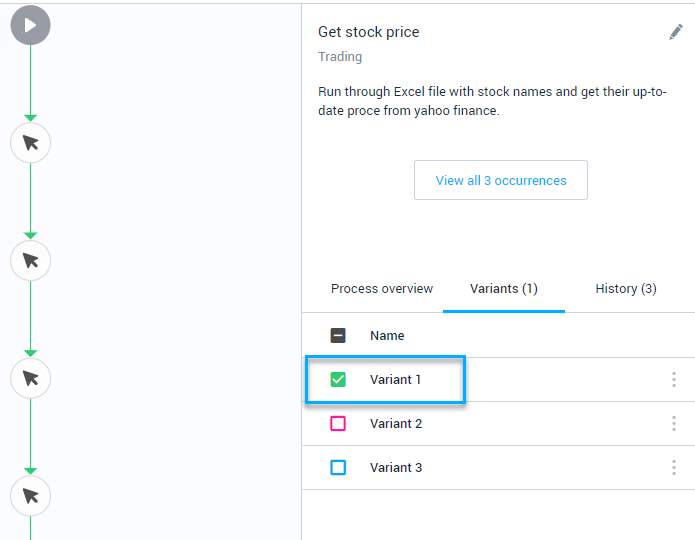Switch to the Process overview tab

382,289
